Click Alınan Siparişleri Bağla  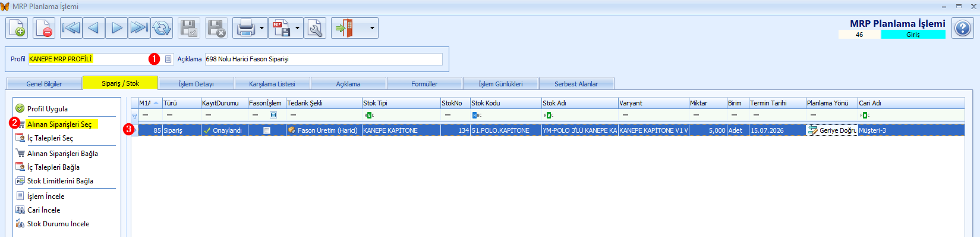[x=62, y=154]
